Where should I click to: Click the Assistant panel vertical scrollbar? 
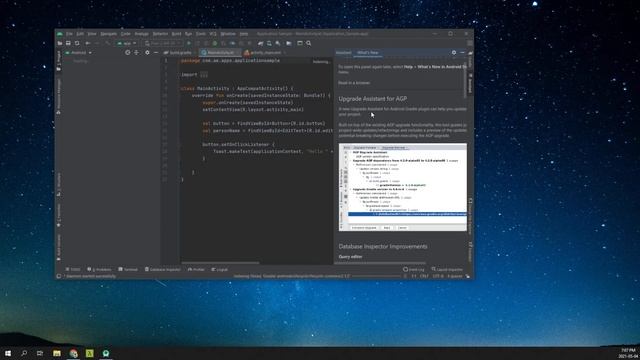(465, 79)
